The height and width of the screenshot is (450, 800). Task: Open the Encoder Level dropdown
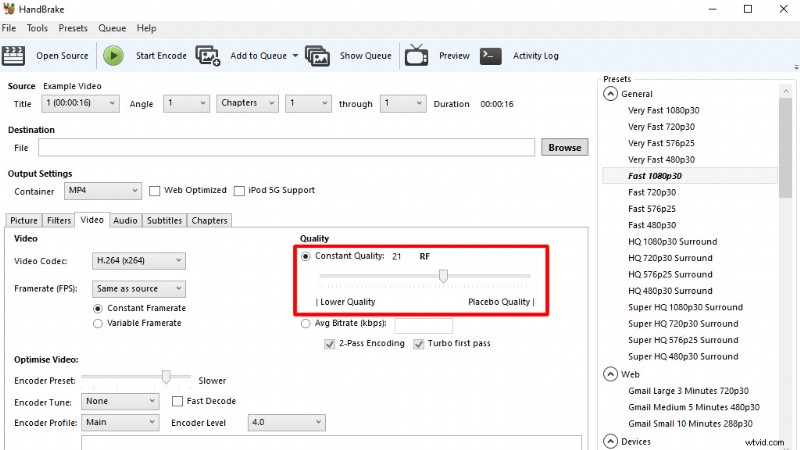coord(287,422)
